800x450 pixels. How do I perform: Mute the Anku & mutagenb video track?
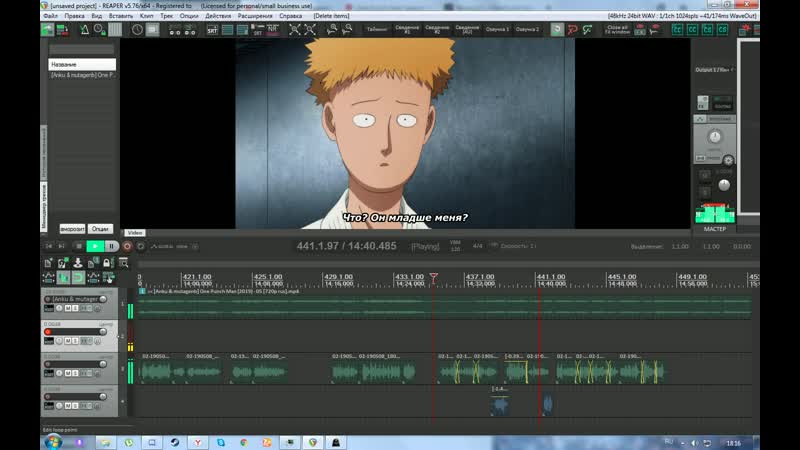coord(67,308)
